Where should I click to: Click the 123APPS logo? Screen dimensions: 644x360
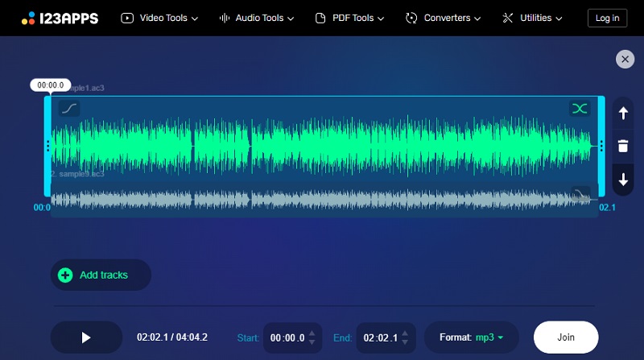60,18
